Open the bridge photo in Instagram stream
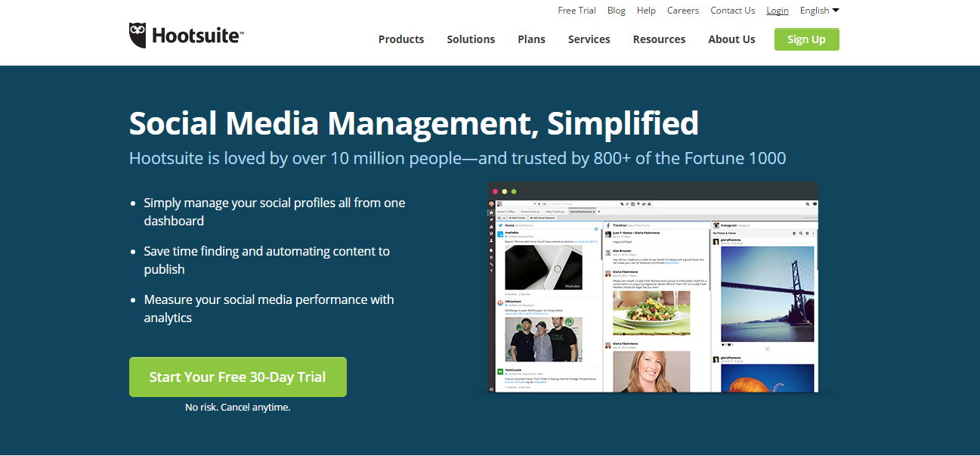The image size is (980, 456). (x=768, y=293)
